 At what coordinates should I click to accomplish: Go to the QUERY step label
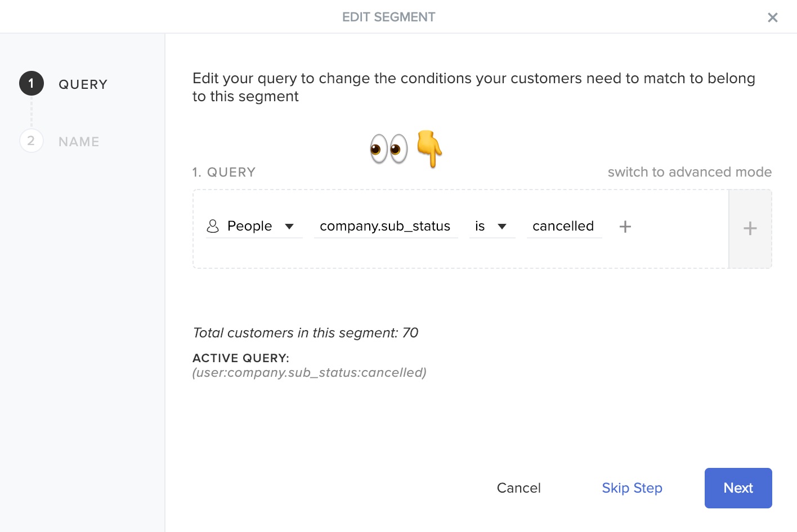(x=83, y=84)
